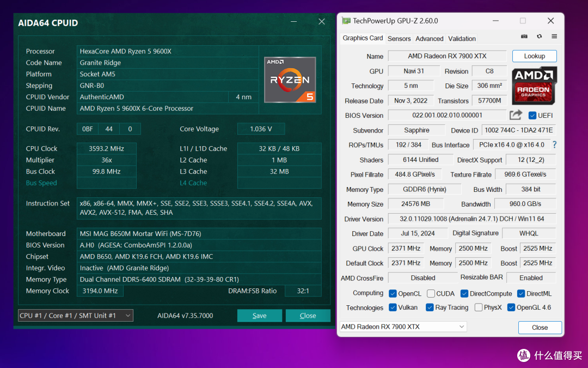Toggle the CUDA checkbox
Viewport: 588px width, 368px height.
[x=431, y=293]
